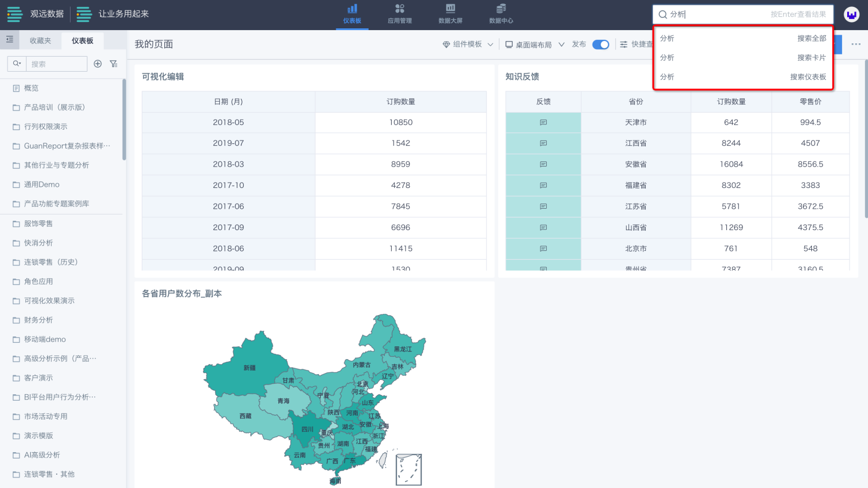Click the more options ellipsis icon
The width and height of the screenshot is (868, 488).
pyautogui.click(x=856, y=44)
